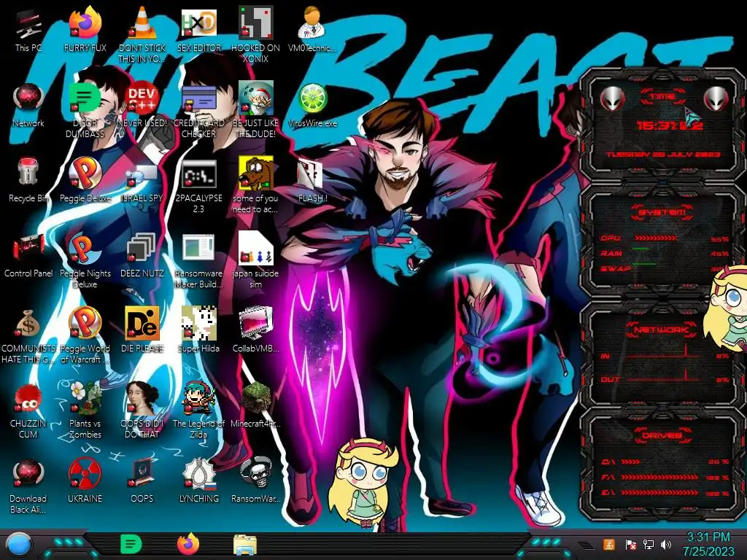Open the BE JUST LIKE THE DUDE icon
747x560 pixels.
click(255, 98)
